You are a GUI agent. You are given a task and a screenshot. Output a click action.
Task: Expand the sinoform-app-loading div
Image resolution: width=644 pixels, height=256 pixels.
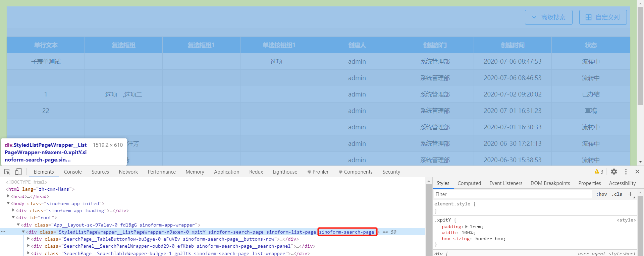(x=13, y=210)
